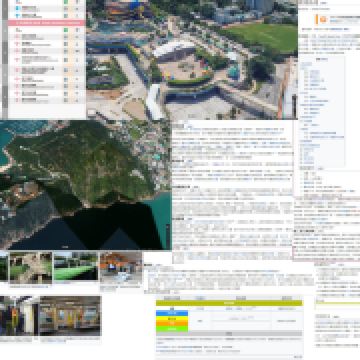
Task: Open the thumbnail with the orange-walled interior
Action: (x=121, y=268)
